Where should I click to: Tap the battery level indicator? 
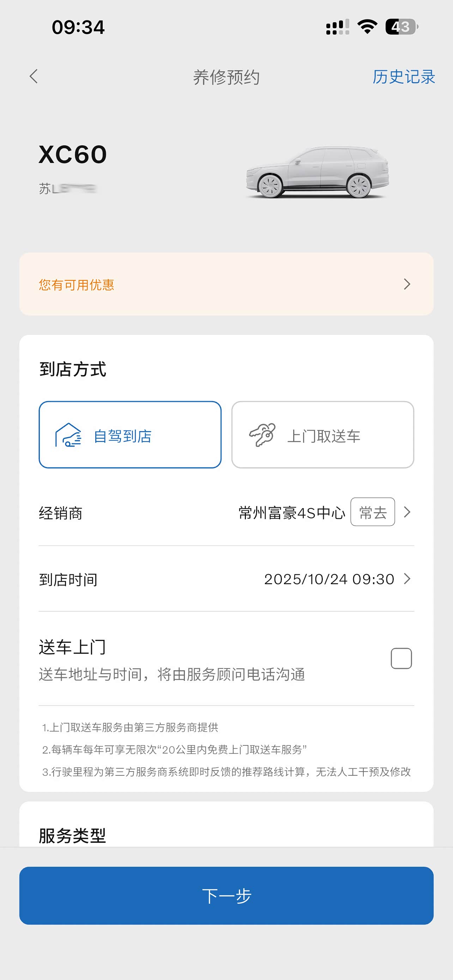tap(401, 26)
